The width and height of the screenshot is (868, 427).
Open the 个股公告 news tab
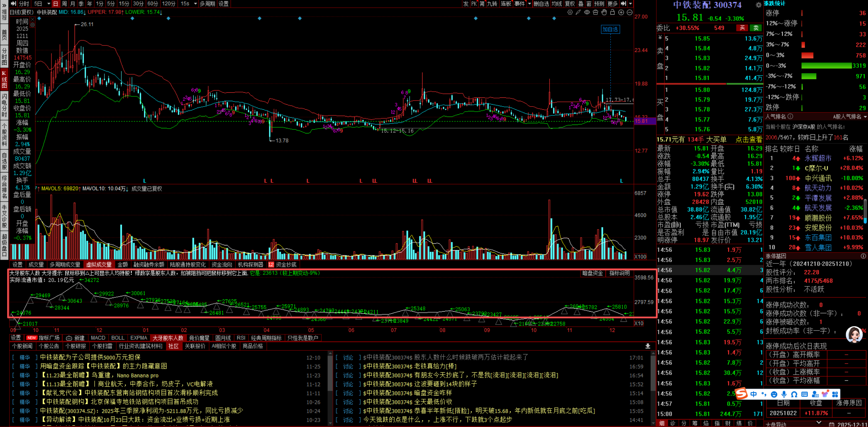[49, 346]
